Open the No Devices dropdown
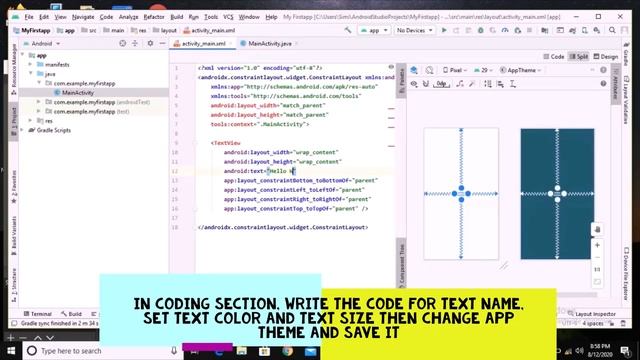The height and width of the screenshot is (360, 640). (414, 30)
